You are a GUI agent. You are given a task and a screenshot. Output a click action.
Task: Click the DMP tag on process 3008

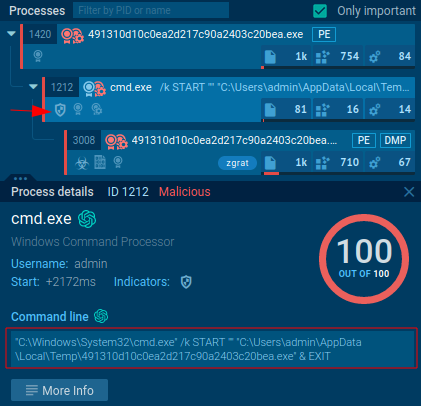(395, 140)
